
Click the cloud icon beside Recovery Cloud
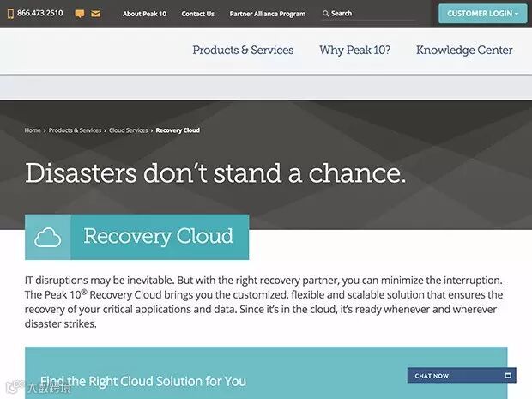(x=48, y=237)
